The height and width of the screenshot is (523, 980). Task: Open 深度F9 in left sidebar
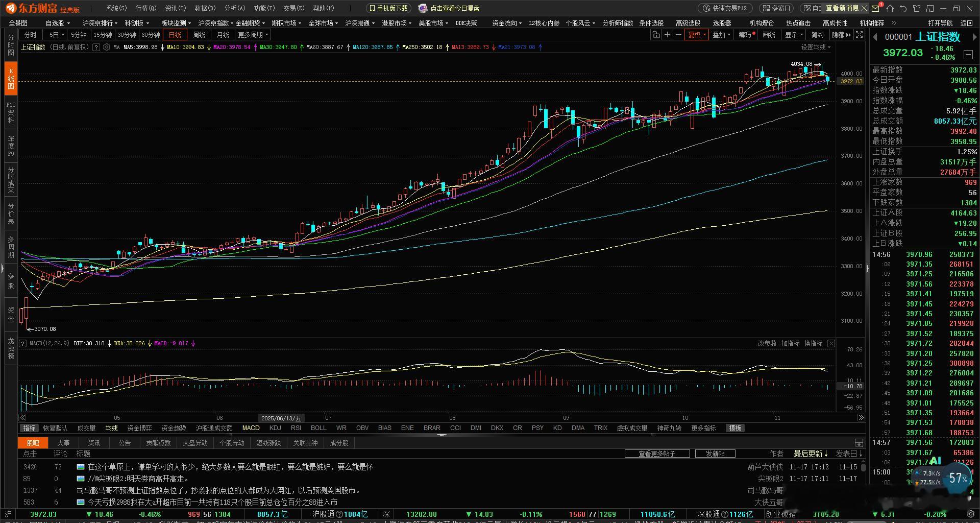click(x=11, y=146)
